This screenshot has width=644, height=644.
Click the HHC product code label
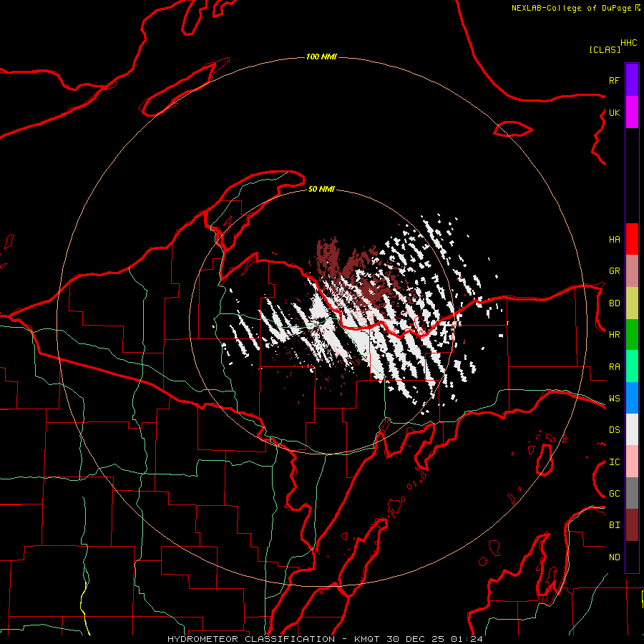point(628,43)
